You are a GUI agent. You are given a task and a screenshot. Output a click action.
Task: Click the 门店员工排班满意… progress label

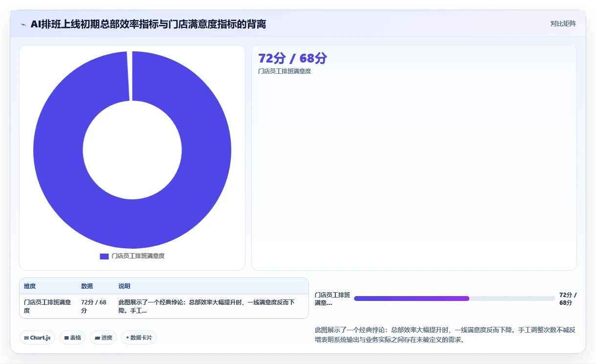[x=332, y=299]
